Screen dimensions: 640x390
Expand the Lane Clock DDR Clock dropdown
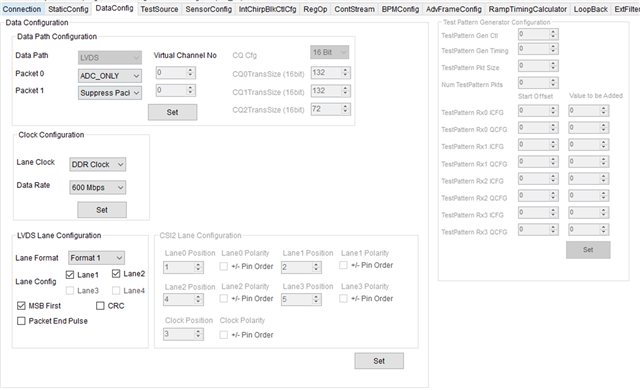pyautogui.click(x=97, y=164)
